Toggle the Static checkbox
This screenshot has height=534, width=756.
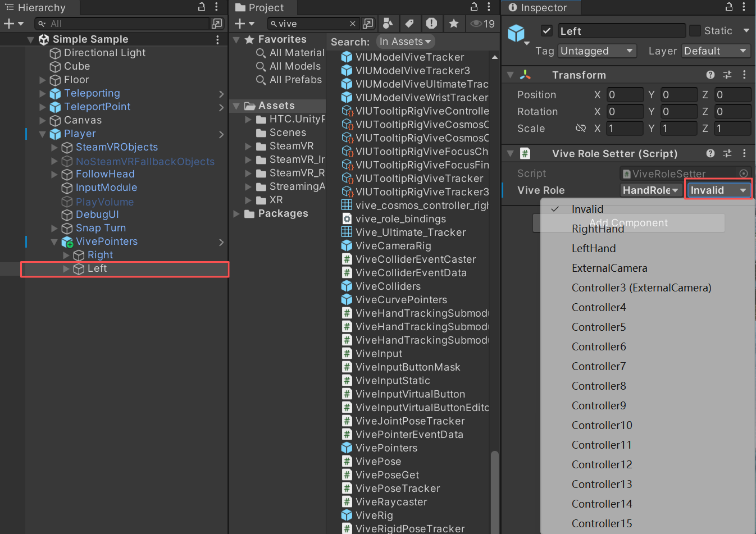tap(695, 31)
